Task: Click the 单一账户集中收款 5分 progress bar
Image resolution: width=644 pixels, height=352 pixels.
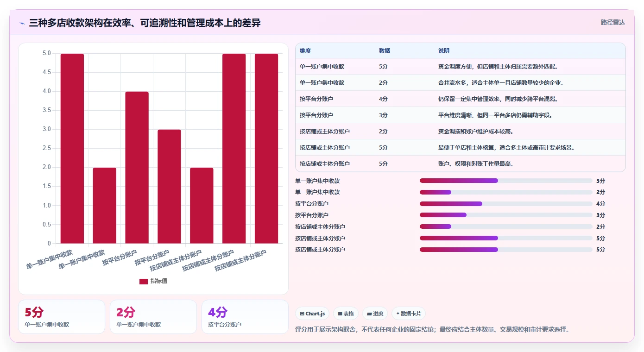Action: tap(506, 181)
